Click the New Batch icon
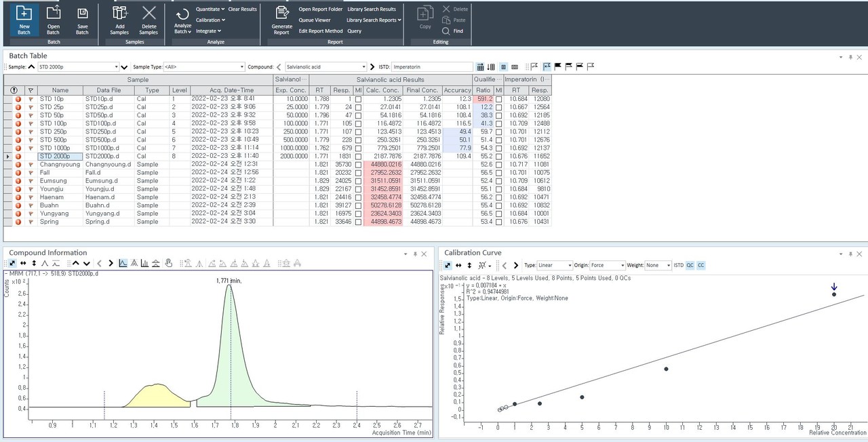 pyautogui.click(x=24, y=14)
